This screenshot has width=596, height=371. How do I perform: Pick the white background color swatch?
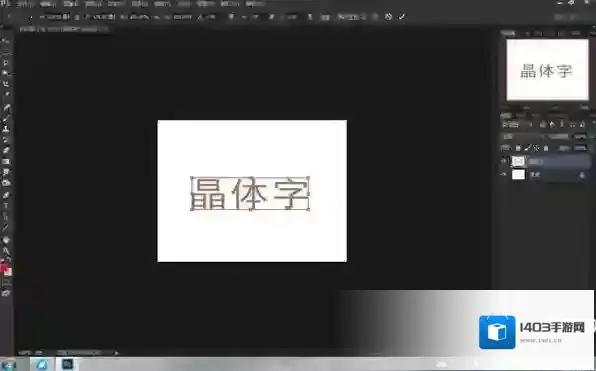click(9, 273)
